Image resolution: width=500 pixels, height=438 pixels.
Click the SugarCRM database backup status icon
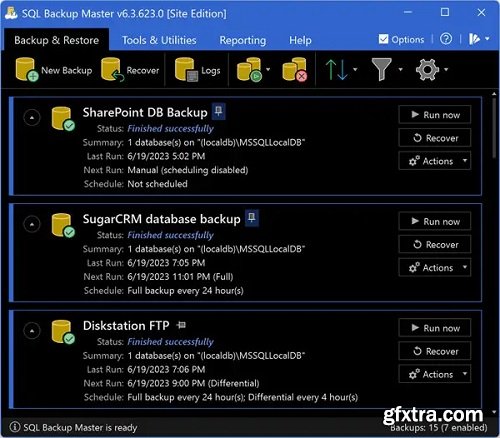pyautogui.click(x=63, y=225)
